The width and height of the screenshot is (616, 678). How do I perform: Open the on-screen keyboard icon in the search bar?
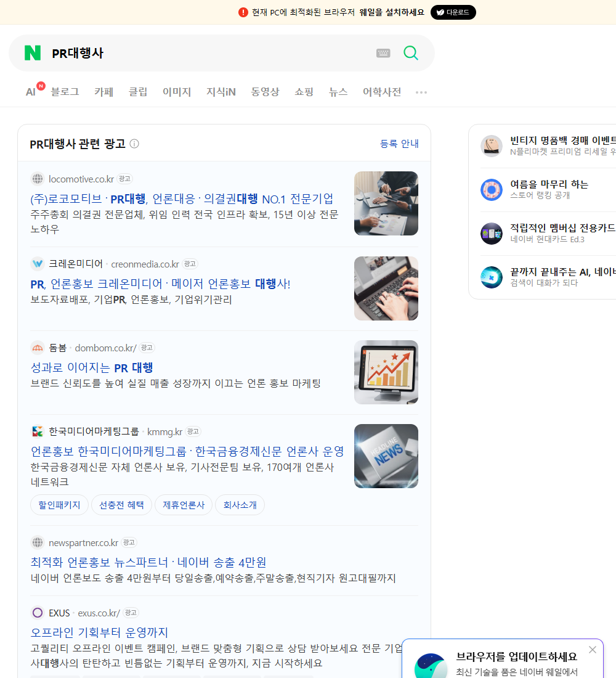383,53
